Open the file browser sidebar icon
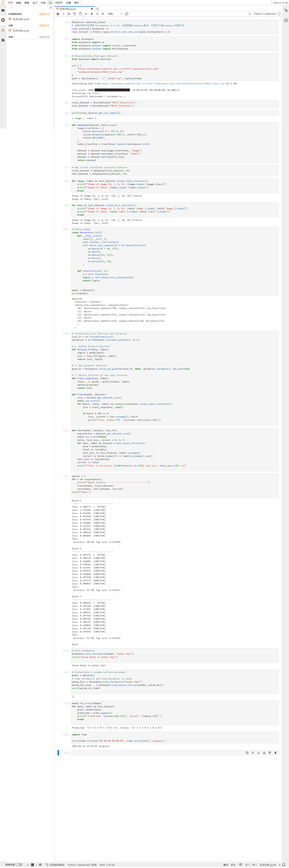289x868 pixels. point(3,10)
